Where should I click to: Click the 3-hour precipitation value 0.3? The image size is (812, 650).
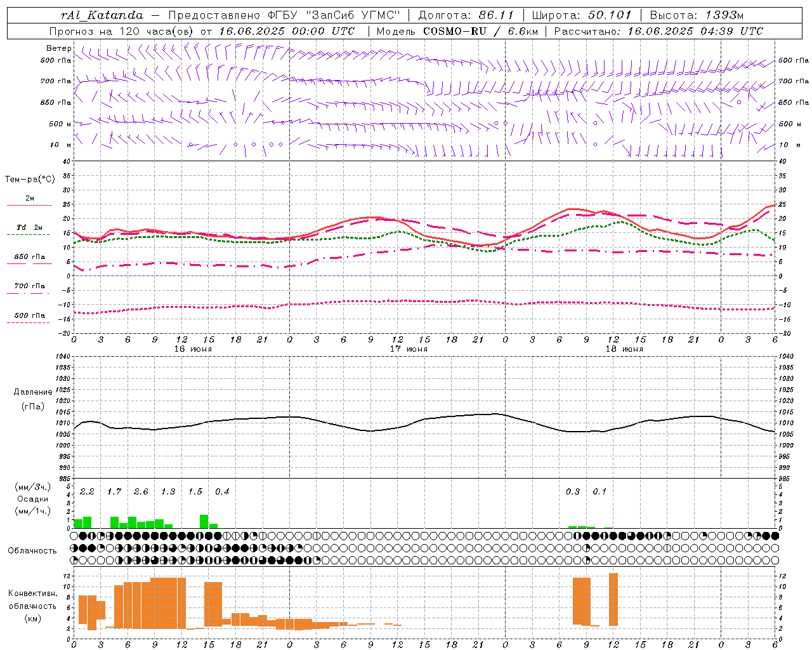(x=573, y=491)
